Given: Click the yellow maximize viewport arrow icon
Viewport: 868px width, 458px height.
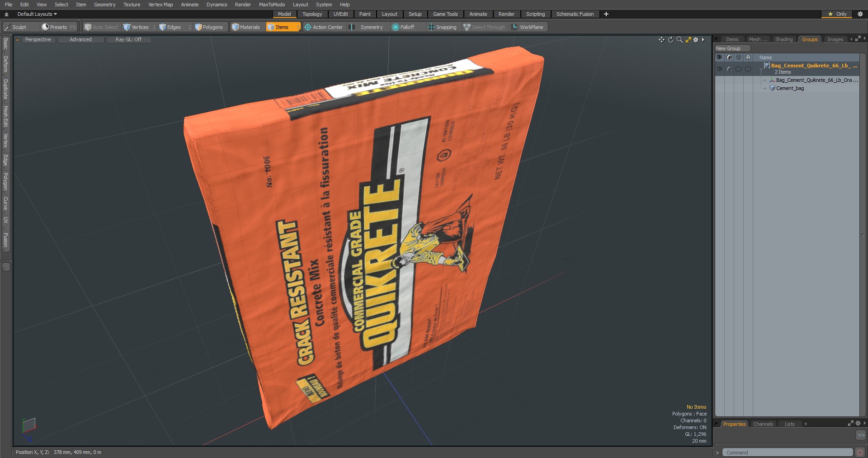Looking at the screenshot, I should [x=688, y=40].
